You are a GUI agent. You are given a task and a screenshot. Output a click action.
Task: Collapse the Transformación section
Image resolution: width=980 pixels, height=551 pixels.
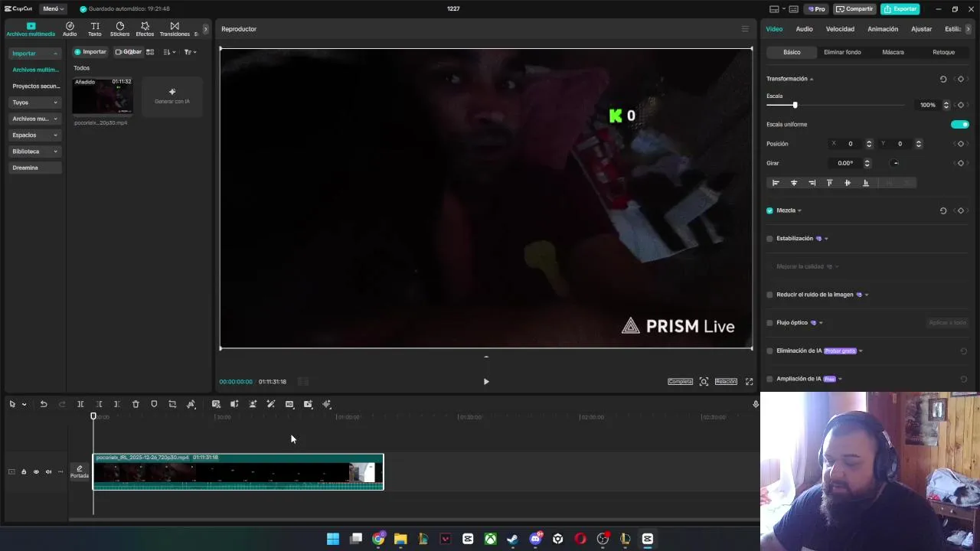[x=812, y=79]
